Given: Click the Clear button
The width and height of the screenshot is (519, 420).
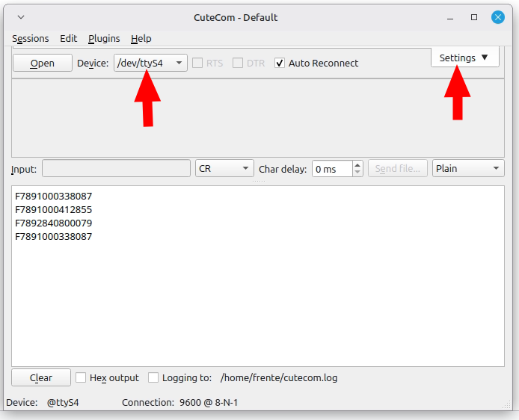Looking at the screenshot, I should [x=41, y=377].
